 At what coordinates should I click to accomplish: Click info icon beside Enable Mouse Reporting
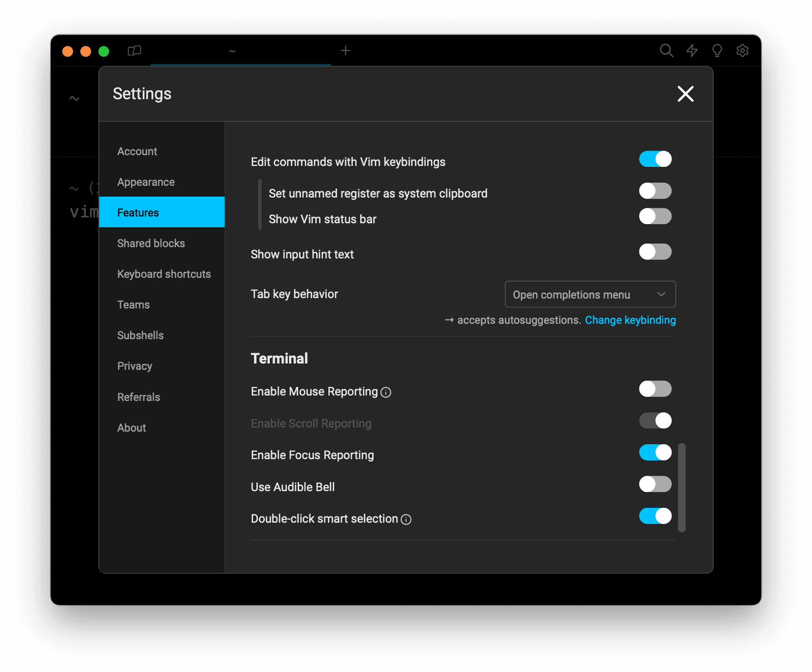(x=386, y=392)
